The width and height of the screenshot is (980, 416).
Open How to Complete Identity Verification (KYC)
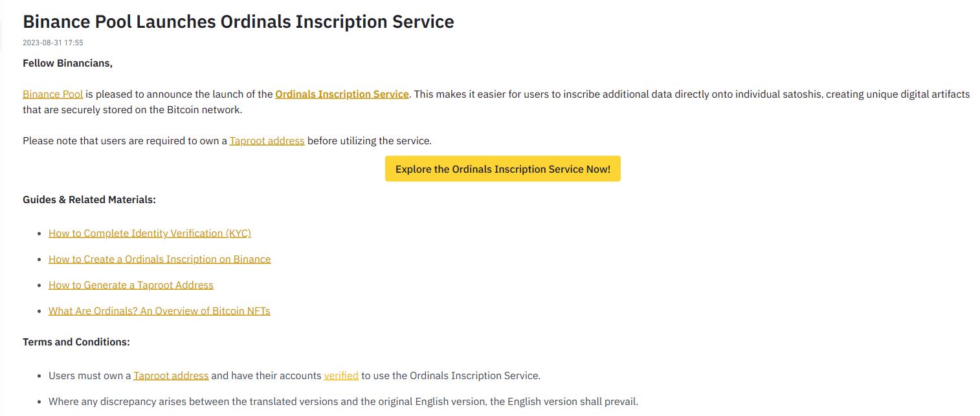click(x=150, y=233)
